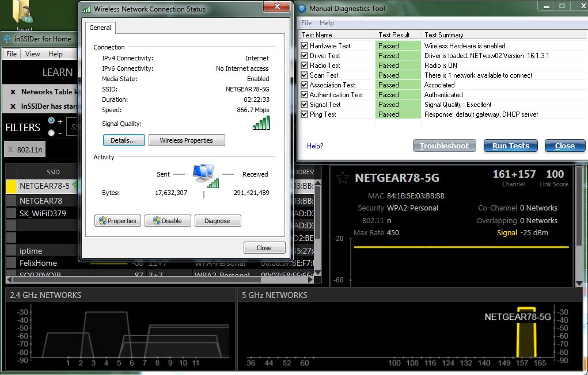
Task: Click the Signal Quality bars icon in the status dialog
Action: coord(261,123)
